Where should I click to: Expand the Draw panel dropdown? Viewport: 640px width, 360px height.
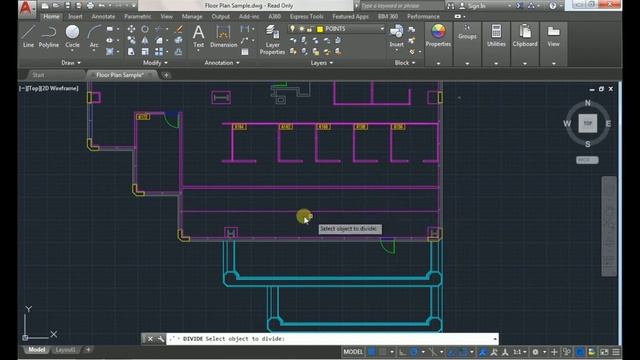pos(71,63)
